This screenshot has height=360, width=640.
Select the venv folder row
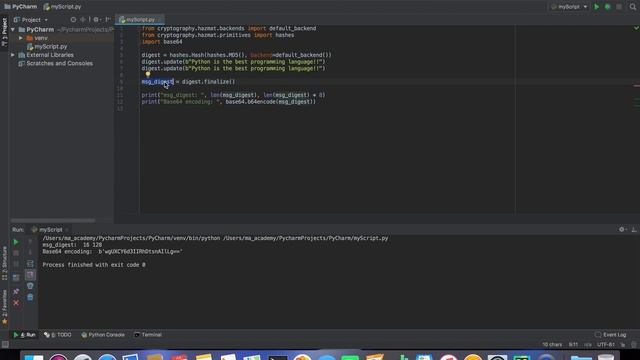point(61,38)
